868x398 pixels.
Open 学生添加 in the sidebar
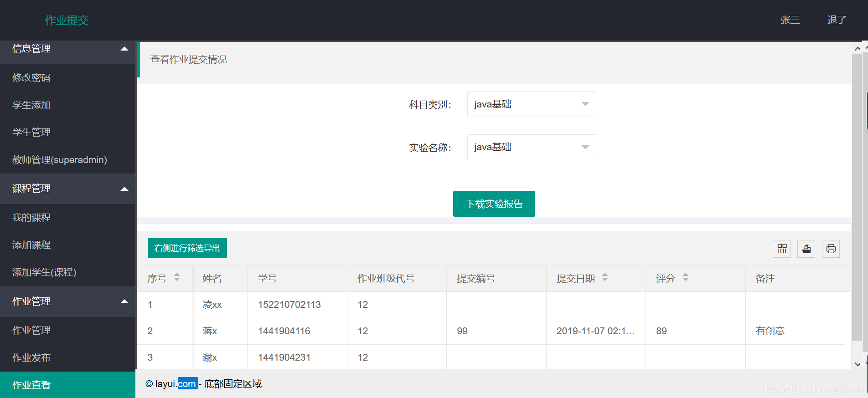pyautogui.click(x=68, y=105)
